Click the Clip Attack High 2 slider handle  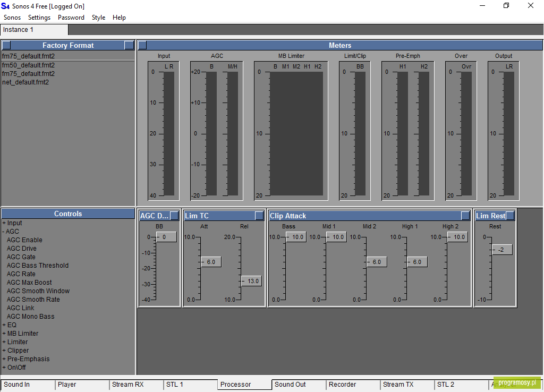click(x=457, y=237)
